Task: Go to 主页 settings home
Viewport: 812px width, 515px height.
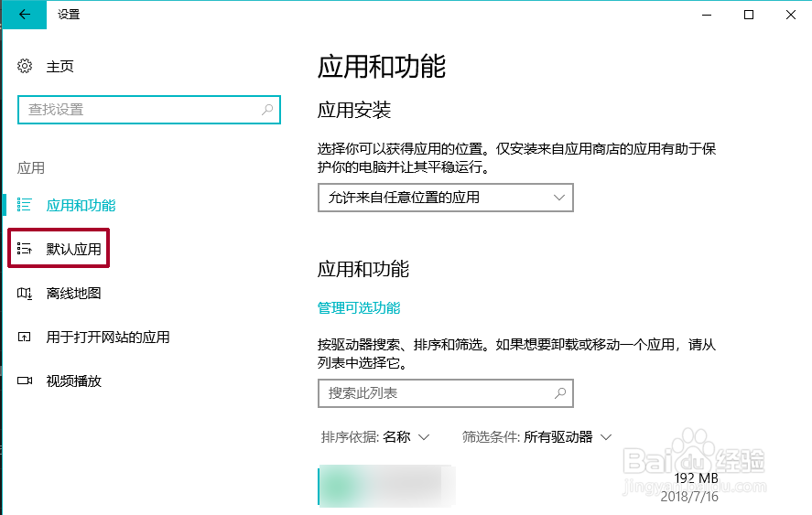Action: pyautogui.click(x=60, y=67)
